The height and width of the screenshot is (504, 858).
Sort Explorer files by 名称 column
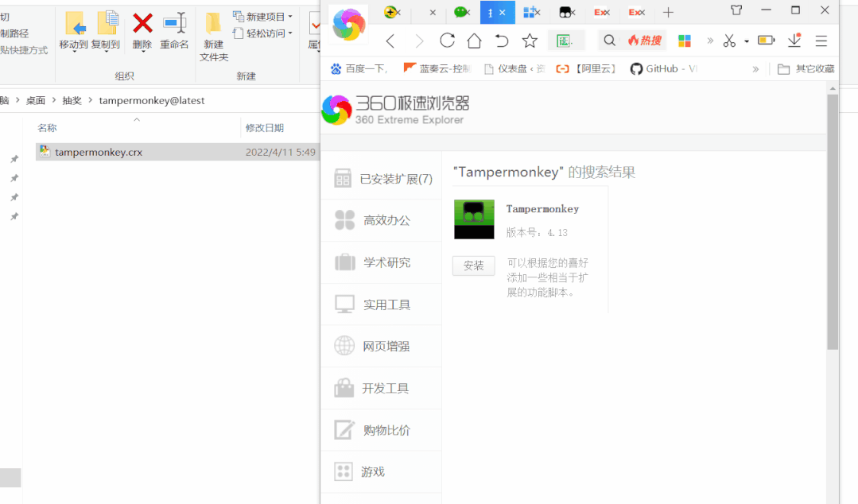[x=47, y=128]
